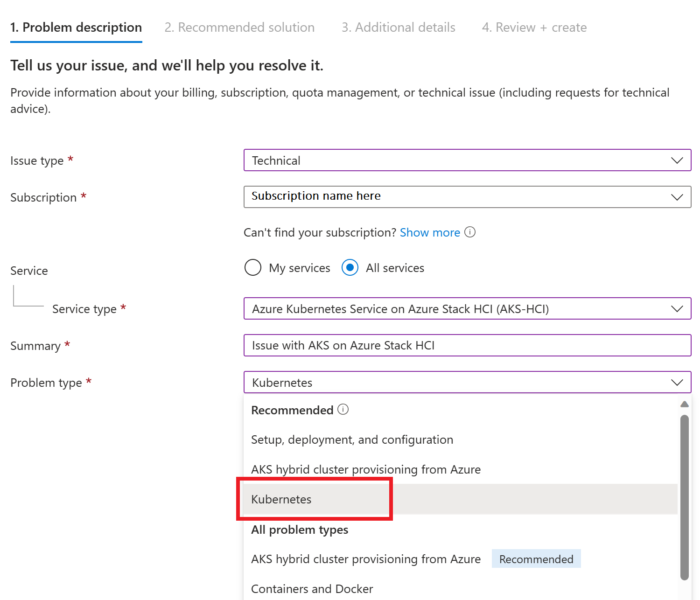This screenshot has width=700, height=600.
Task: Expand the Subscription dropdown
Action: pos(467,197)
